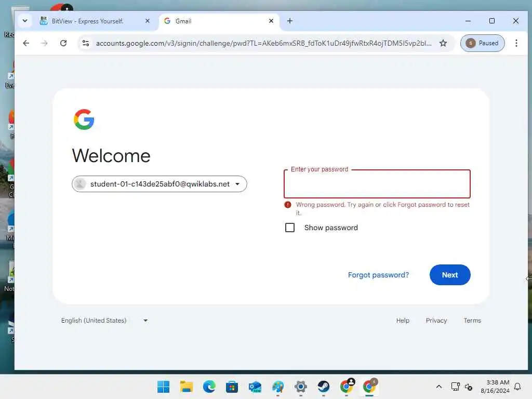
Task: Show hidden icons in the system tray
Action: pos(438,387)
